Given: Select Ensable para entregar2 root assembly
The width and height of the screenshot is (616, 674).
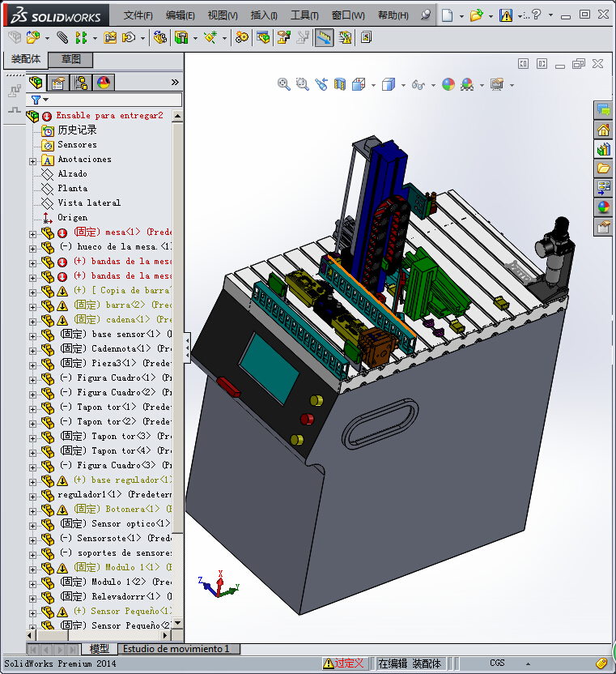Looking at the screenshot, I should (109, 116).
